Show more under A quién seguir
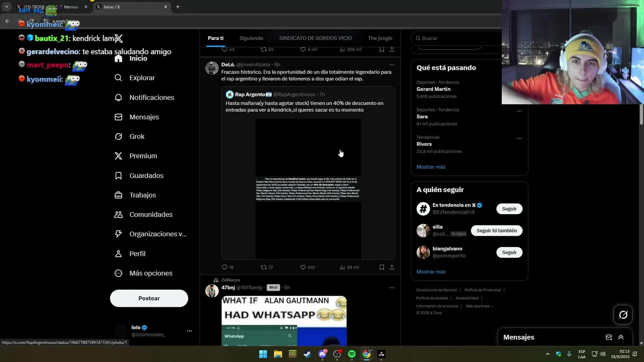Viewport: 644px width, 362px height. (431, 272)
